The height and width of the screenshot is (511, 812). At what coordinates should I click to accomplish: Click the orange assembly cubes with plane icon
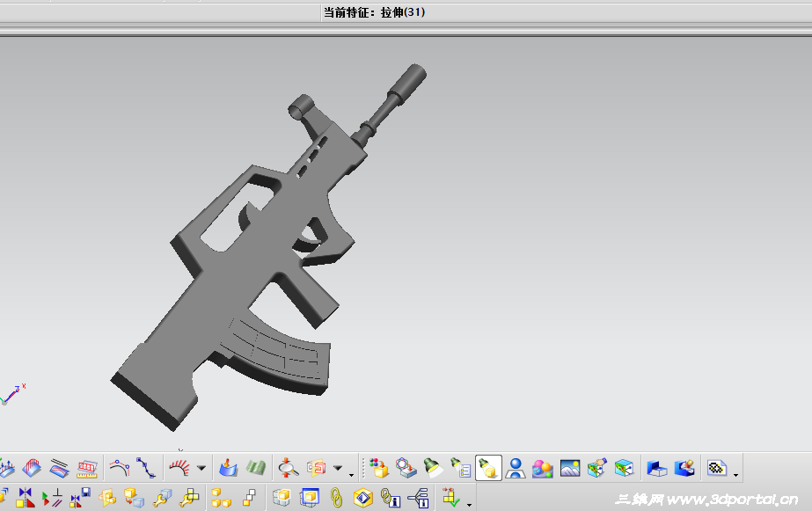point(107,498)
